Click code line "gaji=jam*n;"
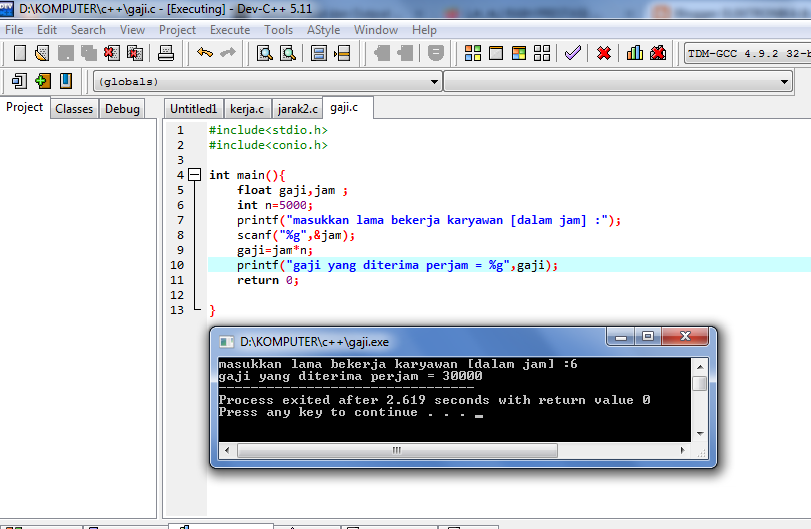 click(275, 250)
